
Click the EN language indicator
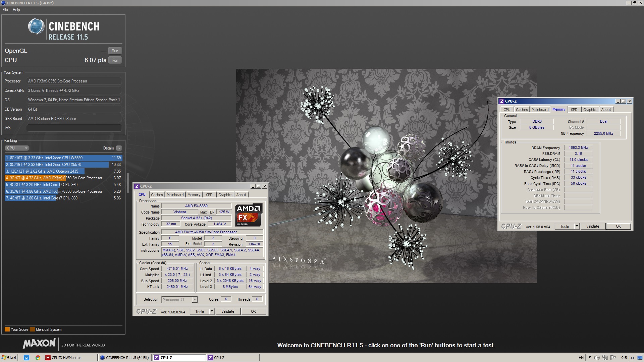[x=581, y=358]
